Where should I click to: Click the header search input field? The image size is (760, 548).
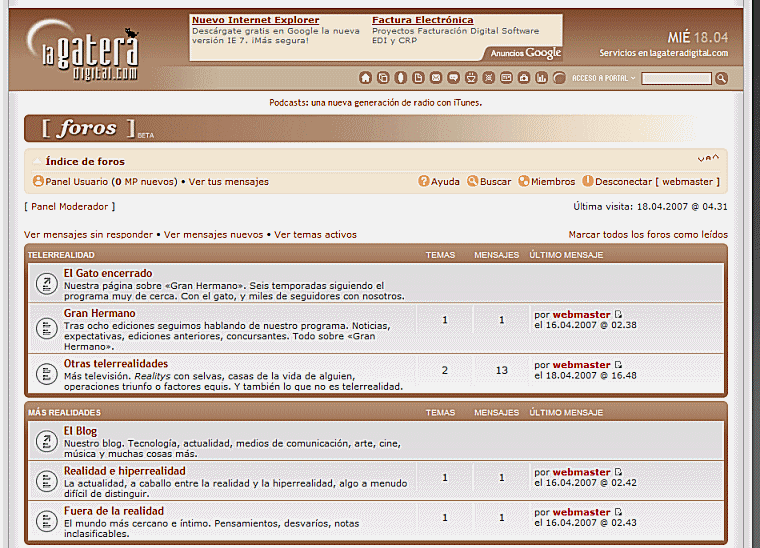click(x=676, y=78)
